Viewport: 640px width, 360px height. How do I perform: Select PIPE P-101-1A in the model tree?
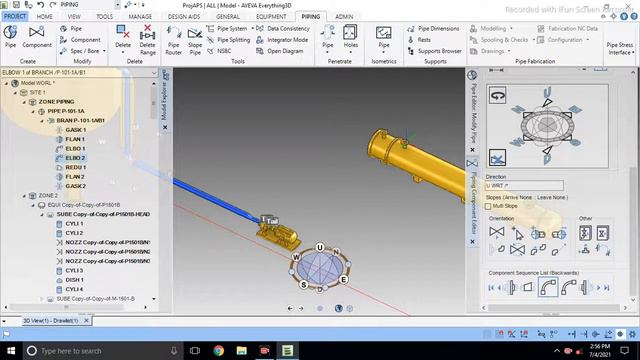[x=66, y=111]
